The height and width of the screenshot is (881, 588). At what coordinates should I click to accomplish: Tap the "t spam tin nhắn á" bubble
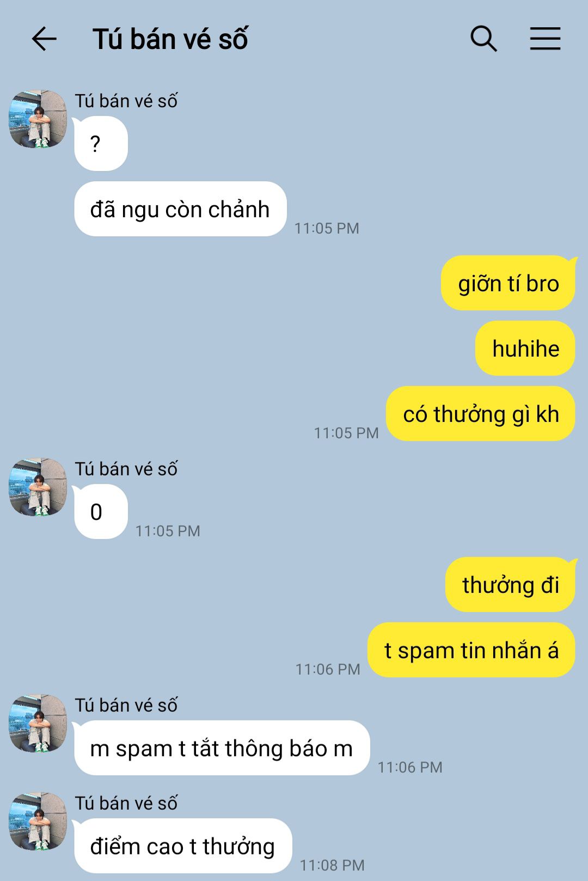point(471,650)
